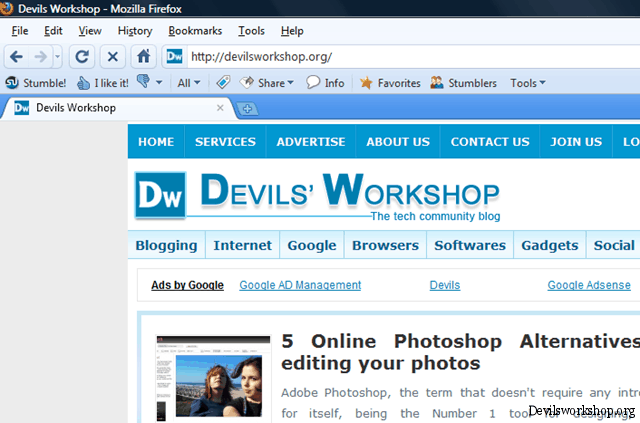This screenshot has width=640, height=423.
Task: Click the tag icon in StumbleUpon toolbar
Action: click(x=223, y=82)
